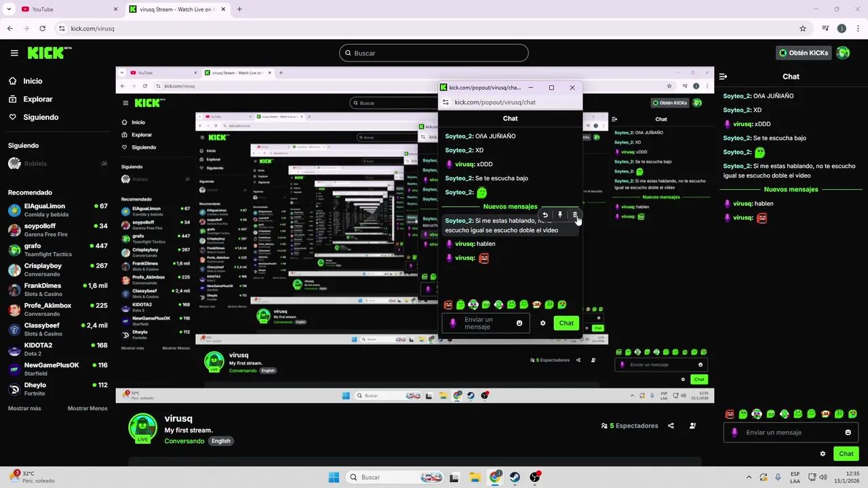The height and width of the screenshot is (488, 868).
Task: Open chat settings gear icon
Action: click(x=823, y=453)
